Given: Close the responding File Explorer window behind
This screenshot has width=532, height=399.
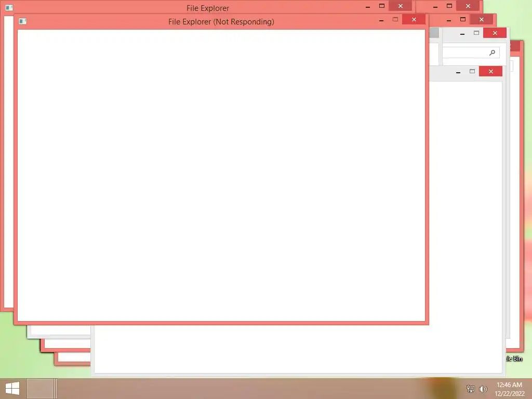Looking at the screenshot, I should pos(401,6).
